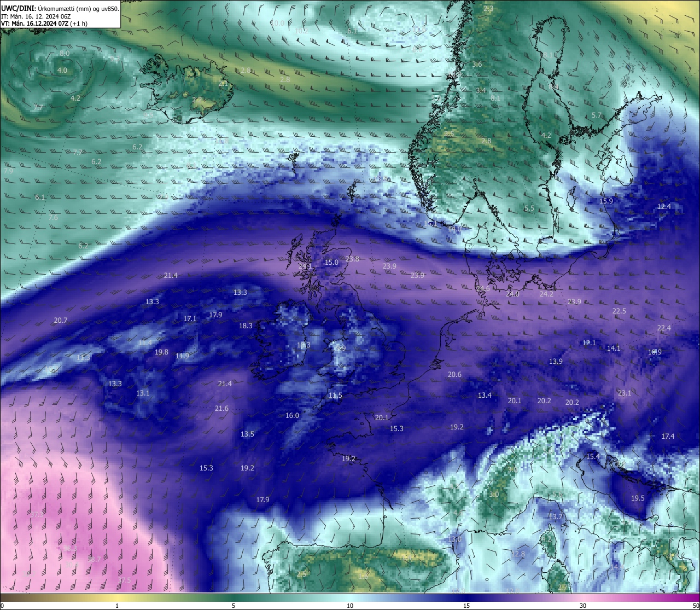Image resolution: width=700 pixels, height=610 pixels.
Task: Click the map value '15.4' near the Alps
Action: (593, 456)
